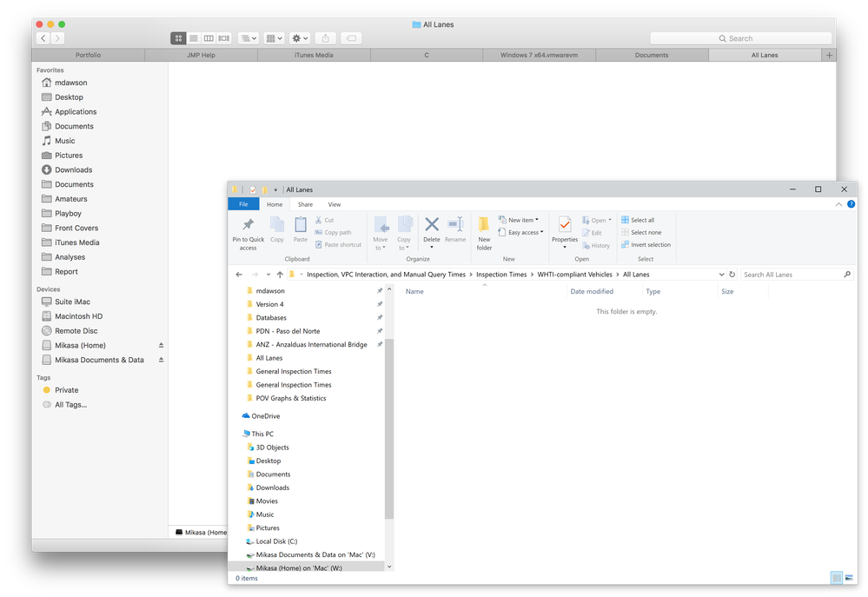Switch to Windows 7 x64.vmwarevm tab
The height and width of the screenshot is (597, 868).
[x=540, y=55]
